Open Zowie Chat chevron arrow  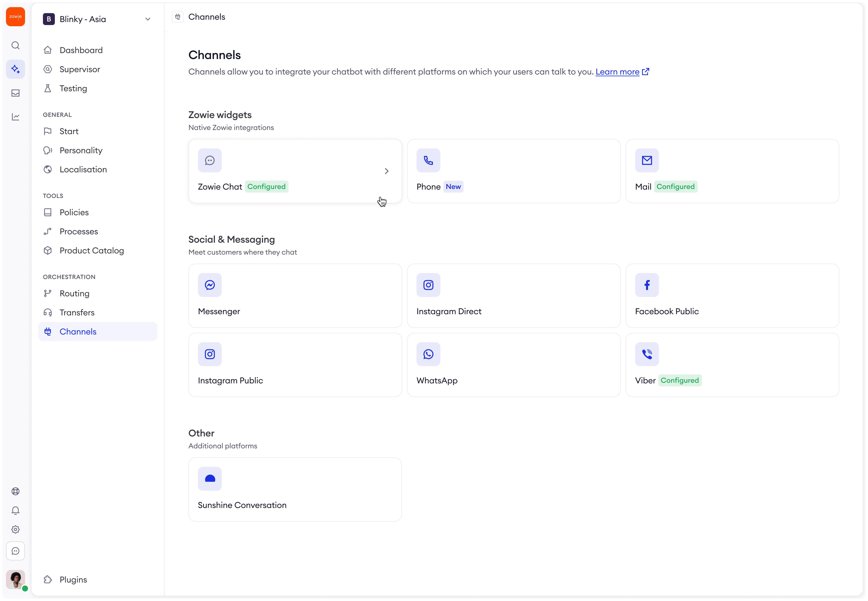pyautogui.click(x=387, y=171)
